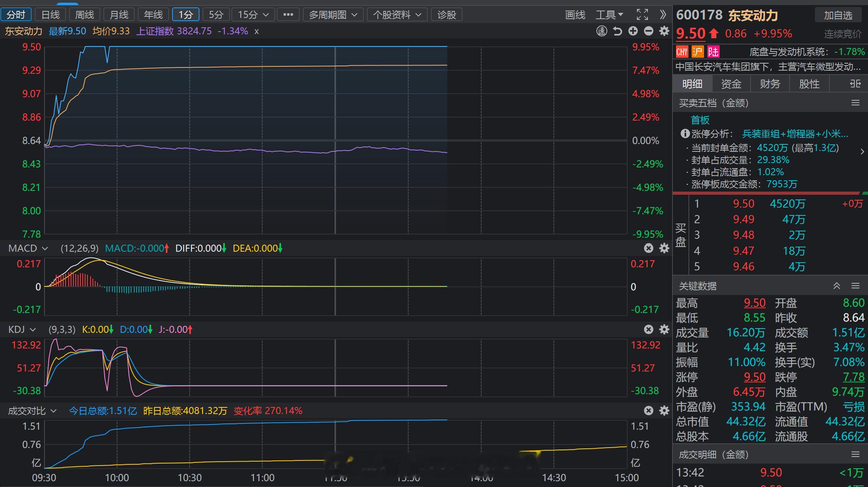Close the KDJ indicator panel
The height and width of the screenshot is (487, 868).
click(649, 329)
